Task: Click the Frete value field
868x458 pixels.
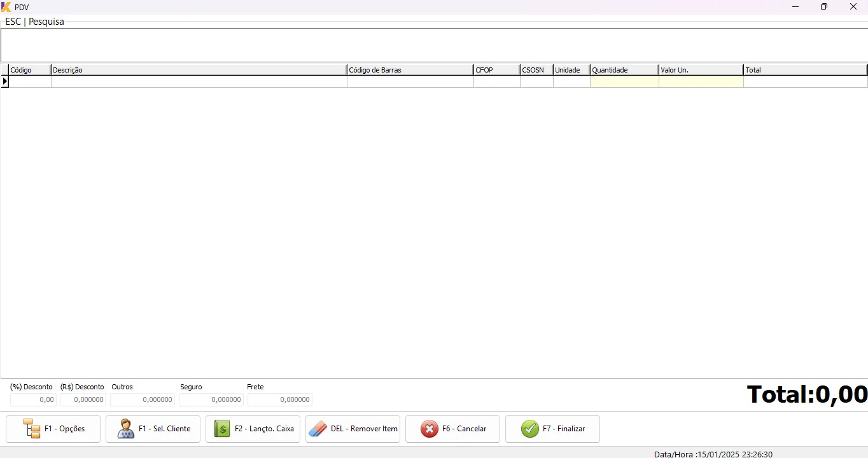Action: (x=279, y=399)
